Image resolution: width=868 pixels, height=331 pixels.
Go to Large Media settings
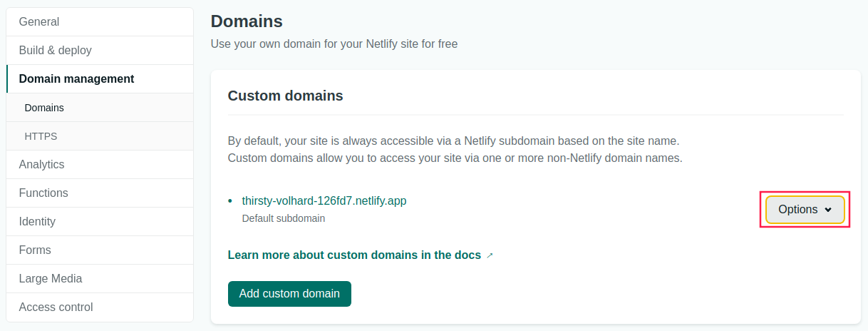51,279
